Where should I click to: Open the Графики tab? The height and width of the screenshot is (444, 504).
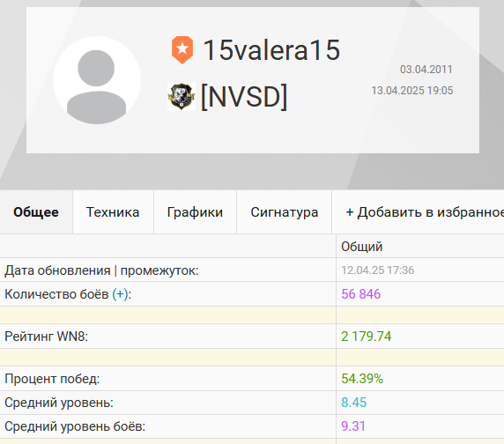[195, 212]
